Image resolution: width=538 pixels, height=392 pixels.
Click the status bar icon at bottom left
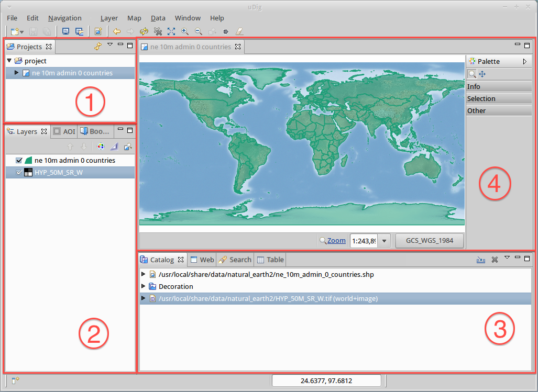pos(15,380)
